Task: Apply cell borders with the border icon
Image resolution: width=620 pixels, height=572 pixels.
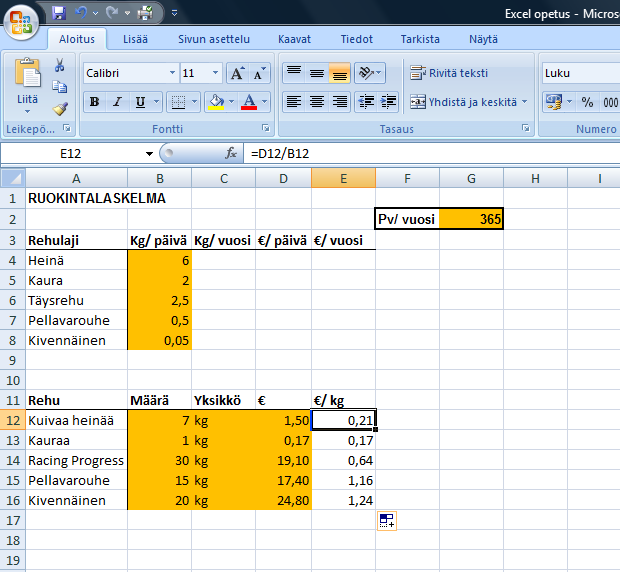Action: point(178,102)
